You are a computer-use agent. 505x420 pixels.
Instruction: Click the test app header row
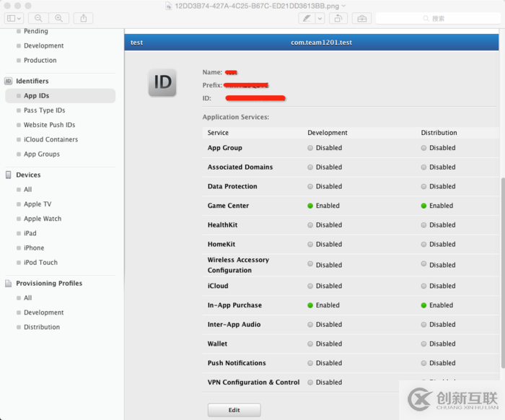coord(312,43)
